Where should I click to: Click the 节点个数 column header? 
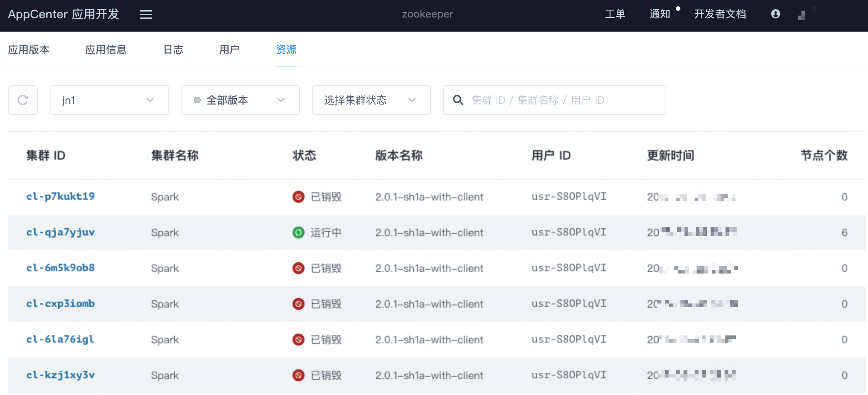point(824,155)
